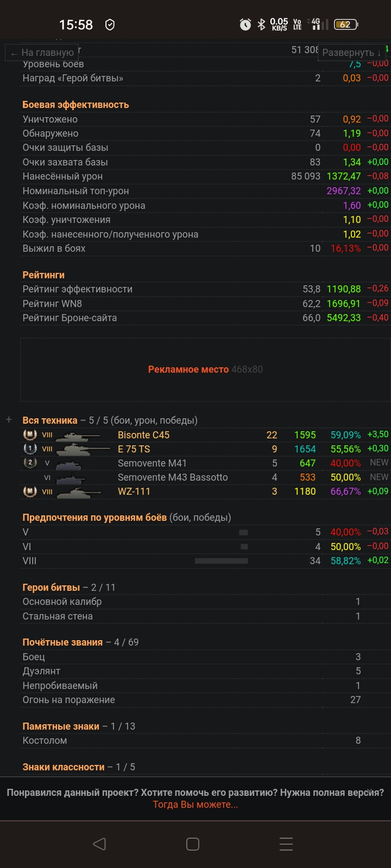Click the E 75 TS tank silhouette
Viewport: 391px width, 868px height.
pos(81,449)
